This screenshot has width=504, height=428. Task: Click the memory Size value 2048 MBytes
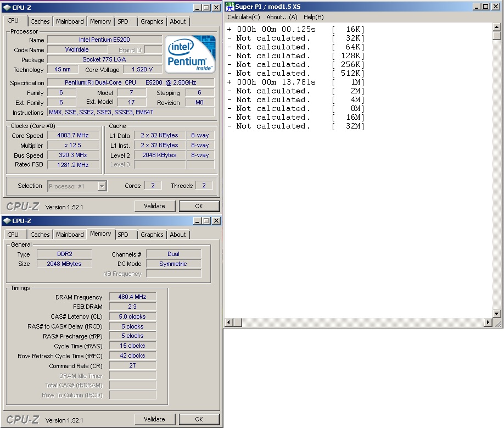click(65, 264)
